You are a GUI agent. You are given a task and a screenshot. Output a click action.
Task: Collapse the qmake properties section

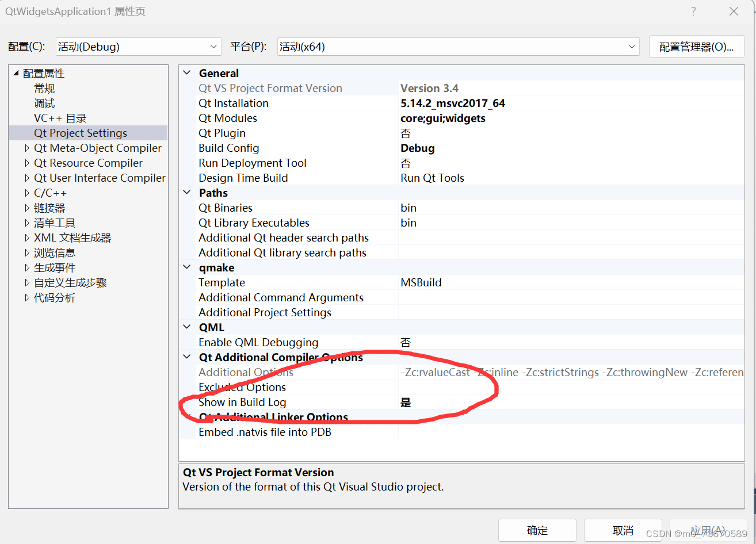(186, 267)
